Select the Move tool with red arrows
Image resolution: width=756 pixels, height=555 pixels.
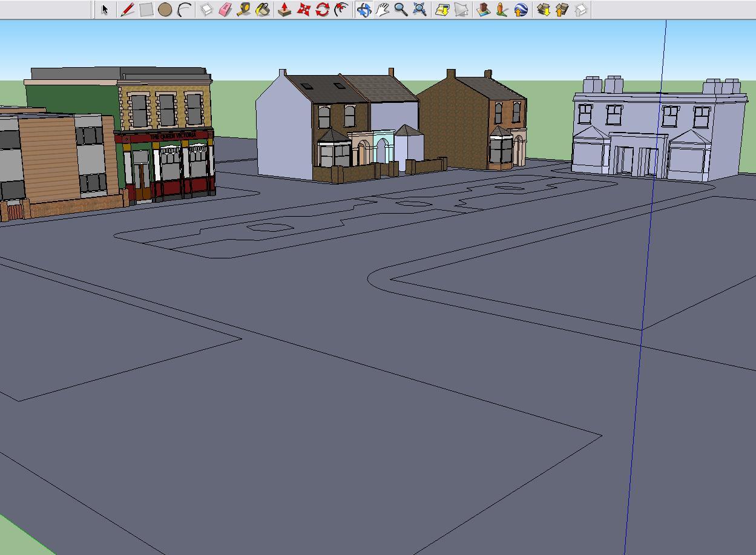point(303,10)
